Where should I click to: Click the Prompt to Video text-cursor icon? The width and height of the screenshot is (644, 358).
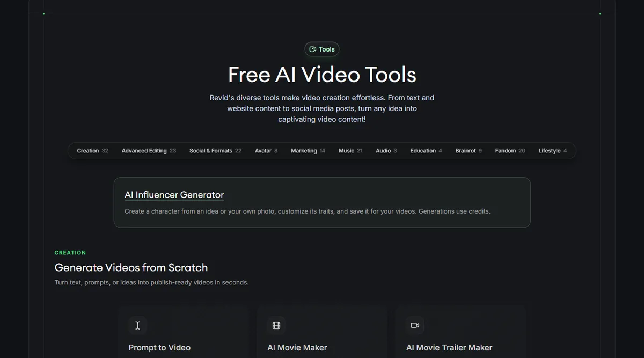(x=137, y=325)
